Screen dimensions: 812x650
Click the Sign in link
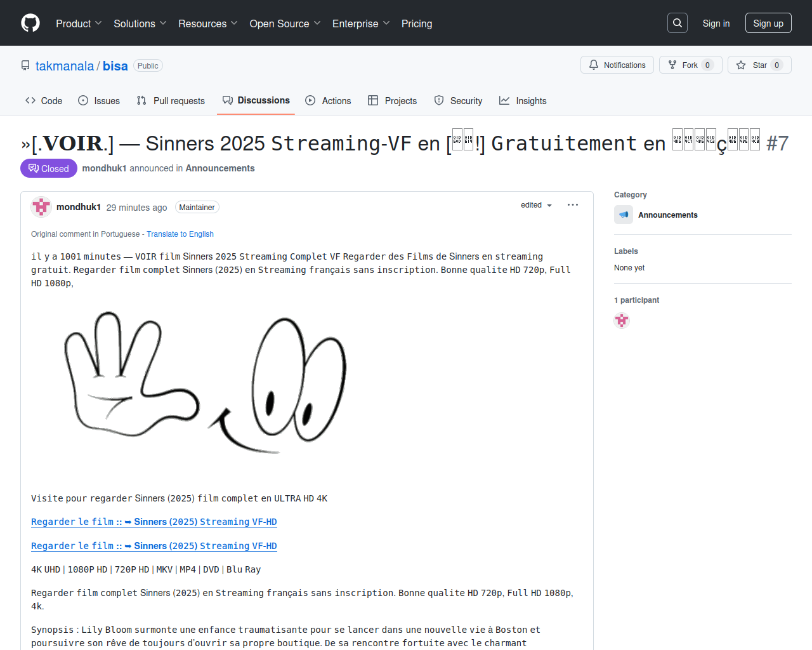point(716,23)
